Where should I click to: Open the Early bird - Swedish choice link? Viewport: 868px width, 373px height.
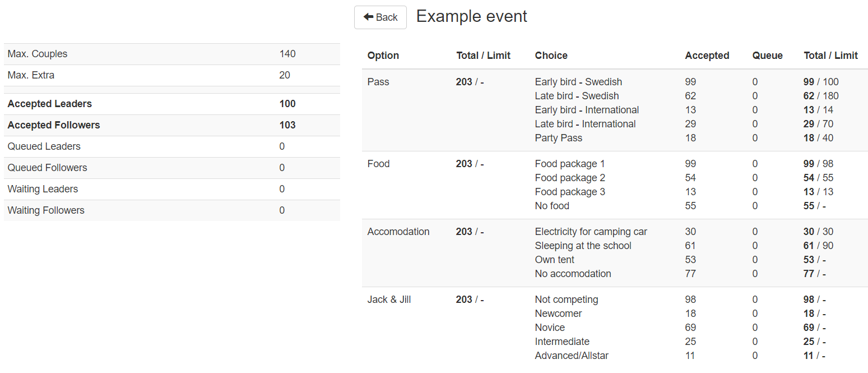578,82
